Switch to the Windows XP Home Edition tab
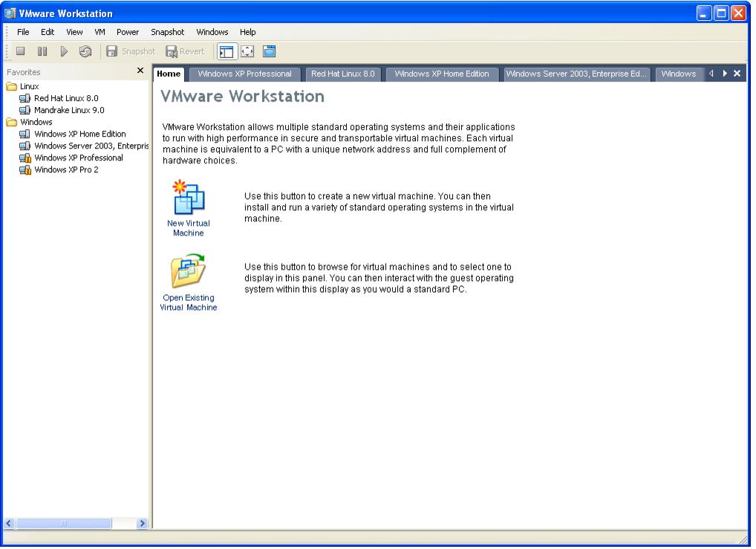 tap(442, 74)
